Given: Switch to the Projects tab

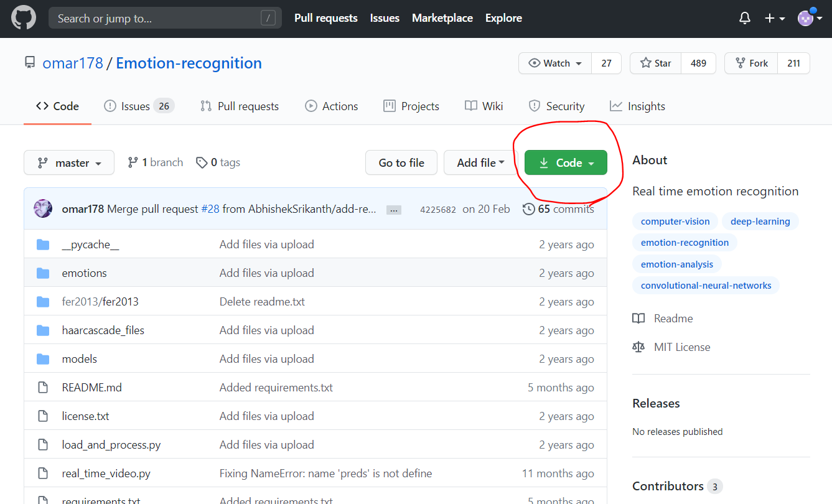Looking at the screenshot, I should click(x=411, y=106).
